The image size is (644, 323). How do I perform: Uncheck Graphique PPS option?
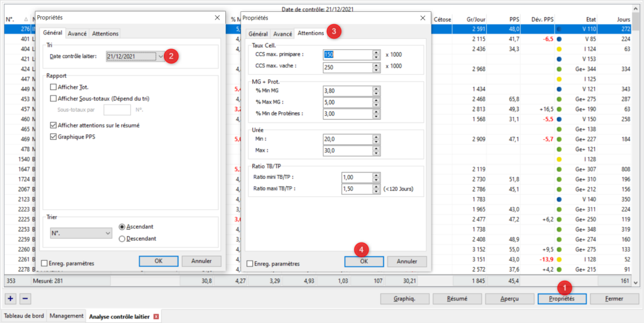click(x=53, y=137)
